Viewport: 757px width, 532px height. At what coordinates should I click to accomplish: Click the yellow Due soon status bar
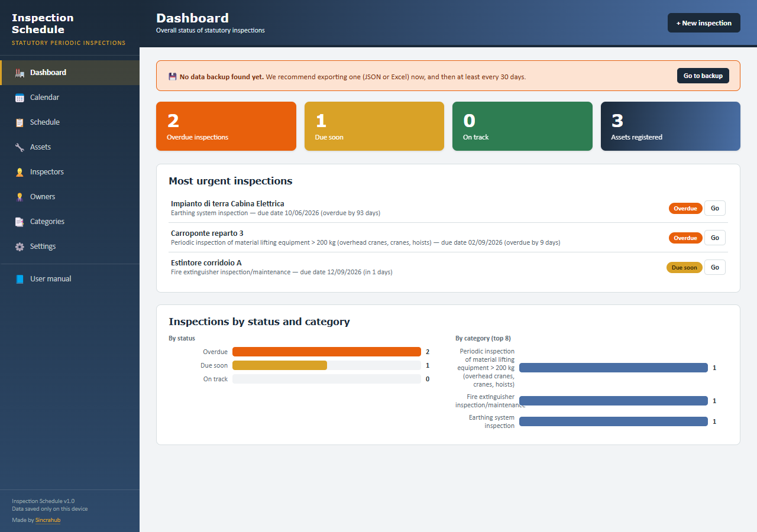pos(280,365)
